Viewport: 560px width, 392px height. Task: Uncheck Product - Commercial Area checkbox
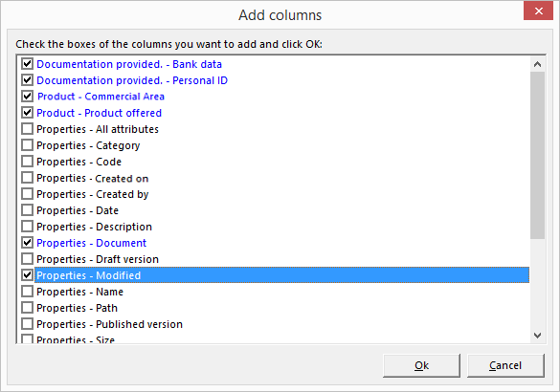click(27, 97)
